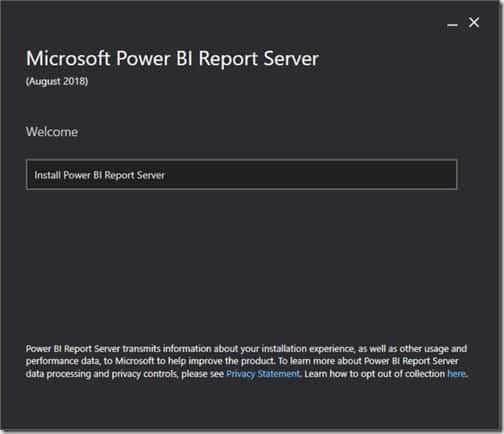Click the (August 2018) version label

tap(57, 81)
